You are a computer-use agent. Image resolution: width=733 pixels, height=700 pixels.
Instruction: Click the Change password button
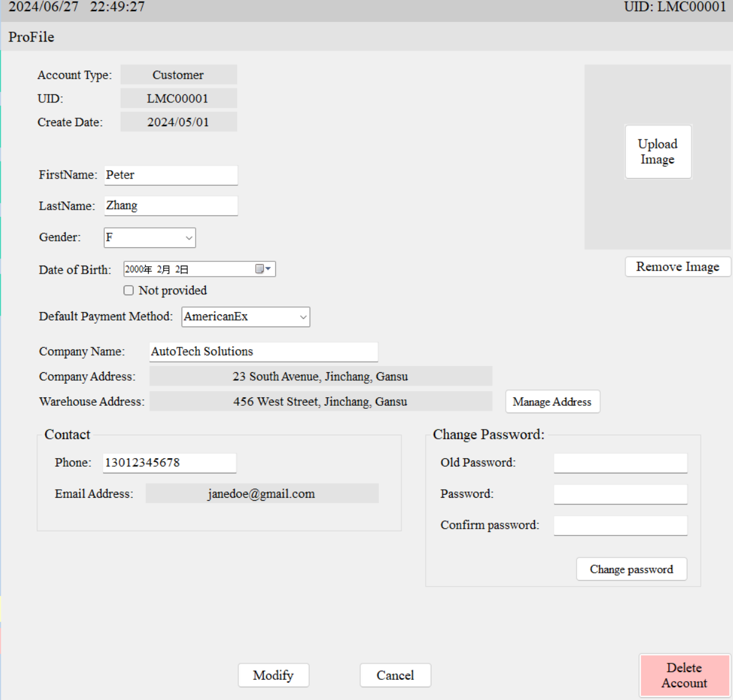coord(631,568)
